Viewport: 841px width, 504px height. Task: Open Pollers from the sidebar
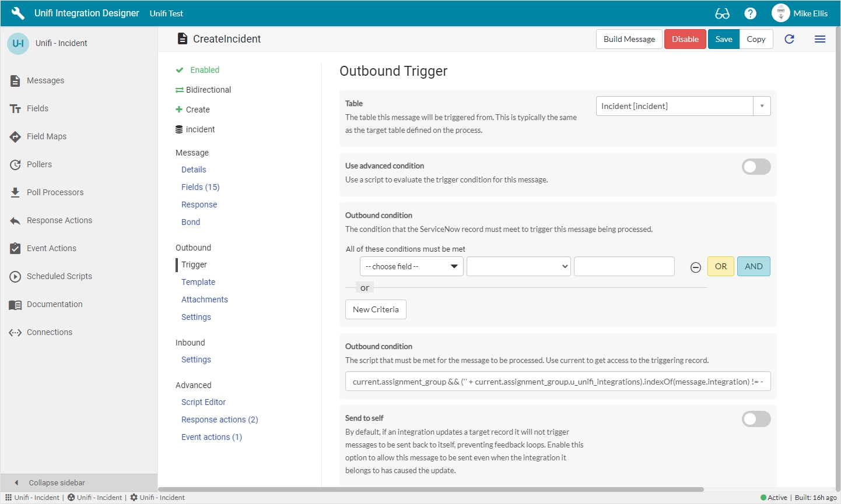39,164
